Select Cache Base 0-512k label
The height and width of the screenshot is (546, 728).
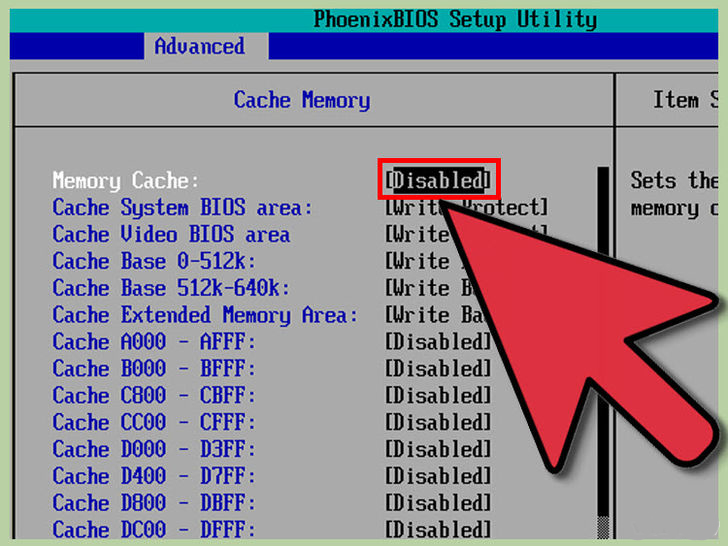(154, 261)
